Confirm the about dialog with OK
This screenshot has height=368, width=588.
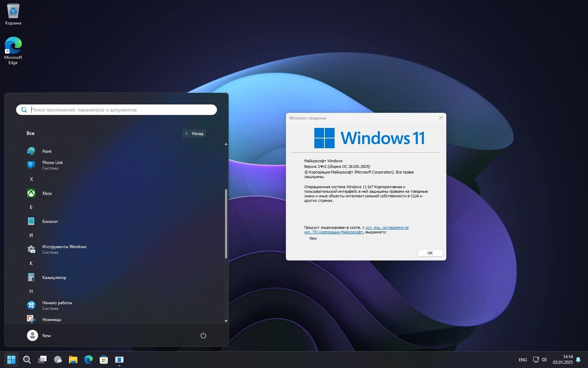430,253
